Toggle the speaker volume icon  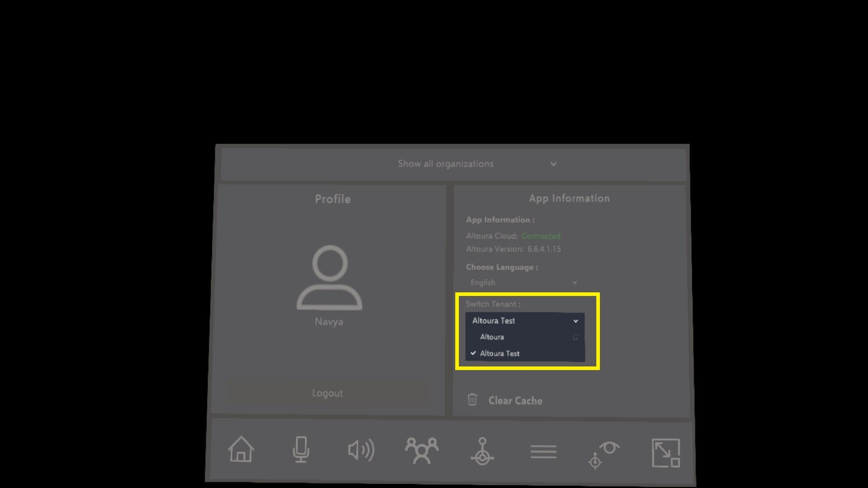(361, 450)
